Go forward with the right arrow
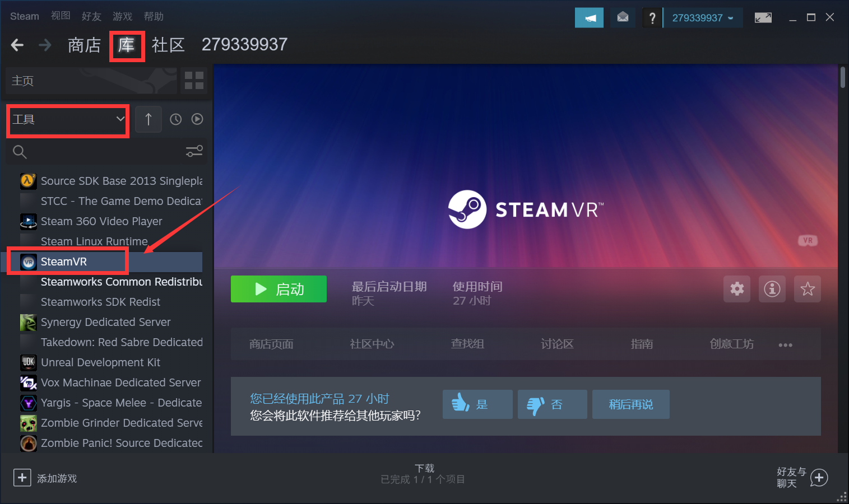The height and width of the screenshot is (504, 849). point(45,45)
